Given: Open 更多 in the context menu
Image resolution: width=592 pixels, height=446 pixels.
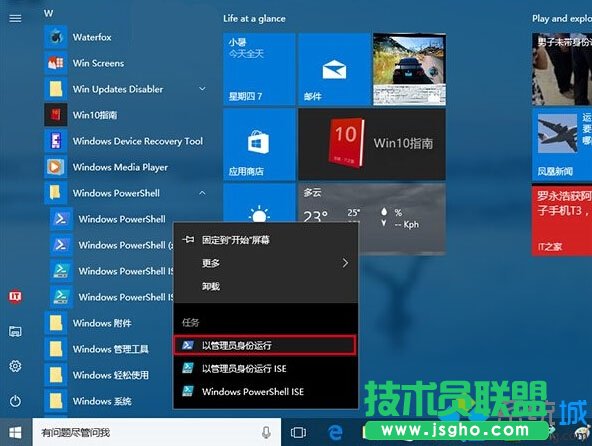Looking at the screenshot, I should coord(265,263).
